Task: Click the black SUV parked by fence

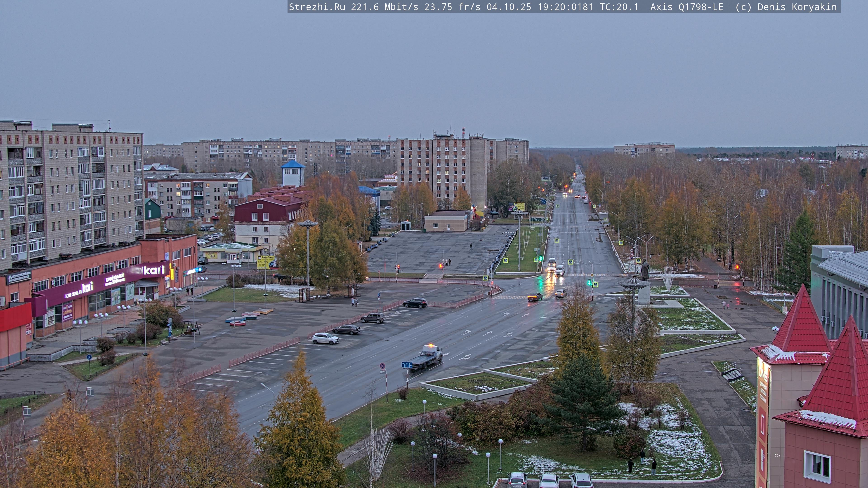Action: 415,303
